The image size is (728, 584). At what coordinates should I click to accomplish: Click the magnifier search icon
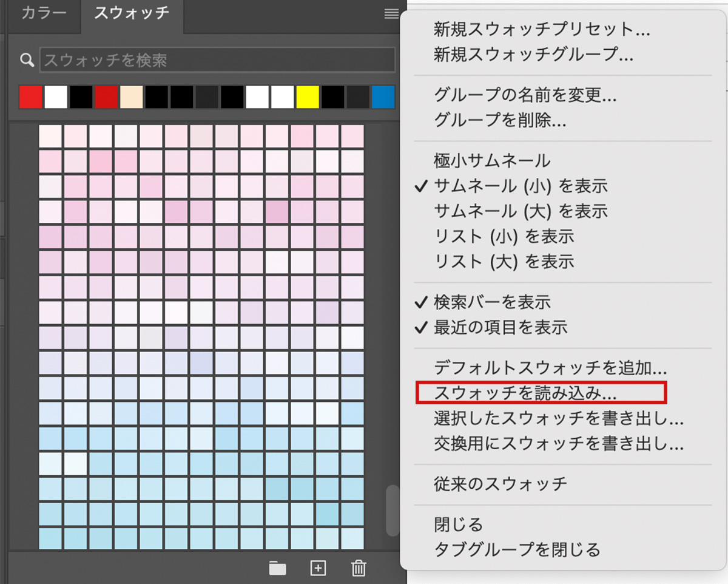(x=27, y=59)
